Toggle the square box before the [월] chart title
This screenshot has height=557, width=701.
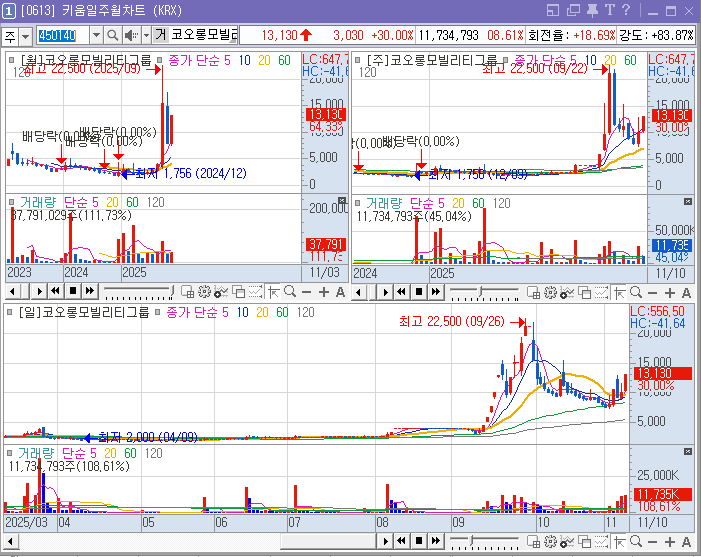coord(11,60)
